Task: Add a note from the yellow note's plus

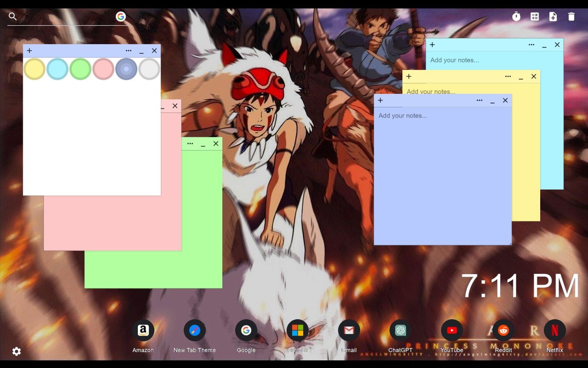Action: [409, 76]
